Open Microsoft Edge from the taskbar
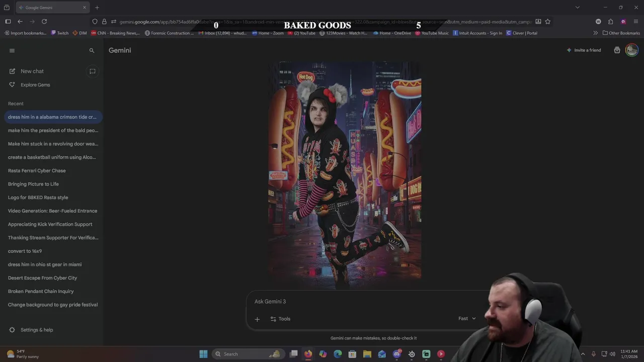Image resolution: width=644 pixels, height=362 pixels. [x=338, y=354]
